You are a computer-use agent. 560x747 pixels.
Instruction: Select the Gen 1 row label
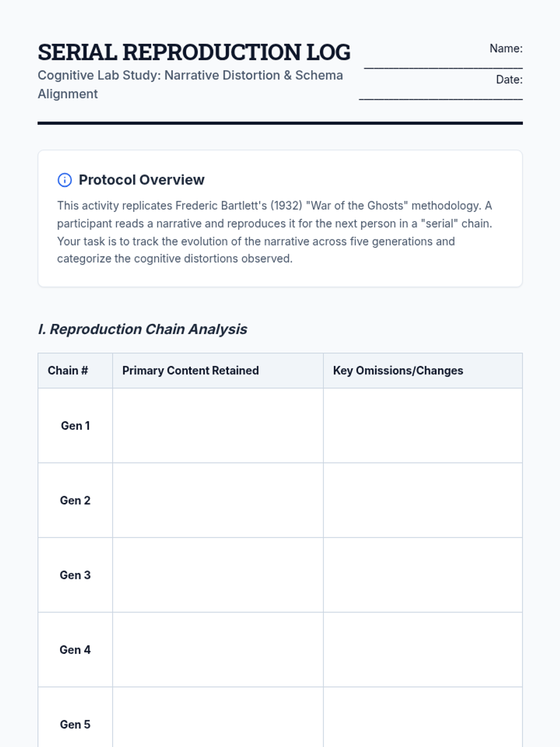click(75, 426)
